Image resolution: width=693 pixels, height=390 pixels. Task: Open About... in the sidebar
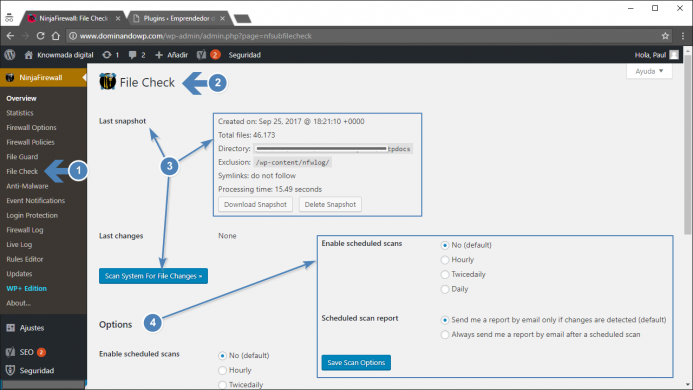pos(18,303)
